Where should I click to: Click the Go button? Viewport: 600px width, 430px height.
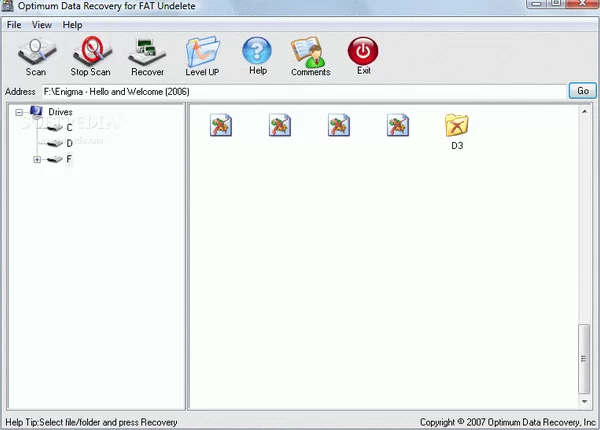click(582, 91)
